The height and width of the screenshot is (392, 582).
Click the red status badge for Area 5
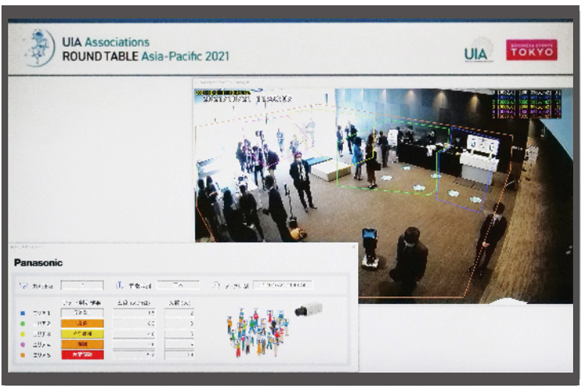tap(81, 354)
